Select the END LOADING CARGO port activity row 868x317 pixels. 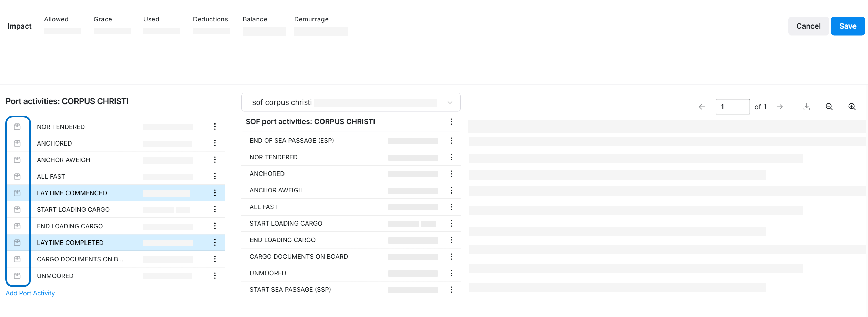tap(70, 226)
